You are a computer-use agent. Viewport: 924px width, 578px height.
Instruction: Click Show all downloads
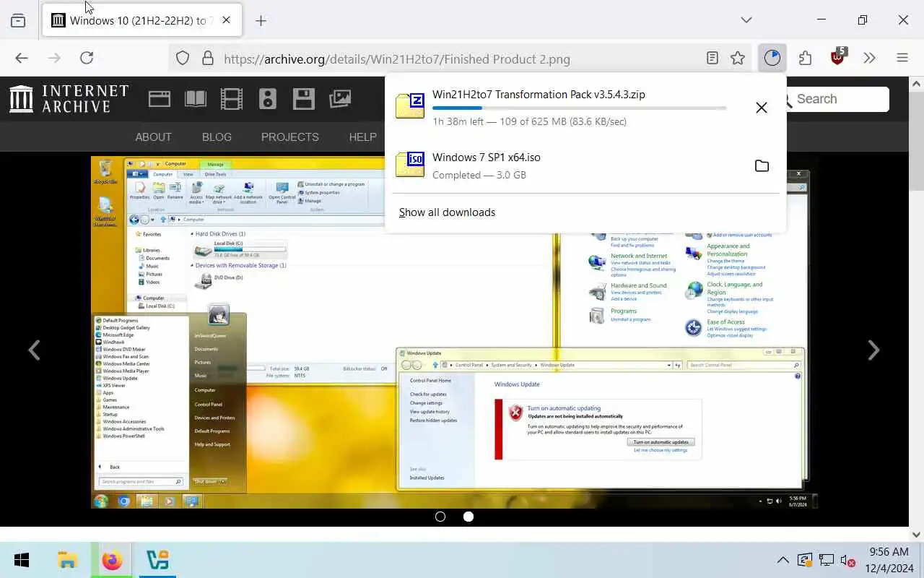tap(447, 212)
